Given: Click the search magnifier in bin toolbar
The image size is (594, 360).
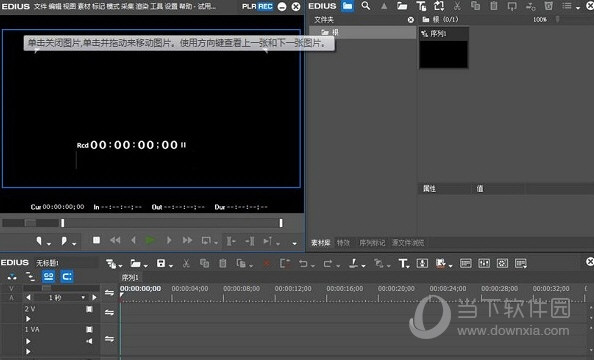Looking at the screenshot, I should pos(366,6).
